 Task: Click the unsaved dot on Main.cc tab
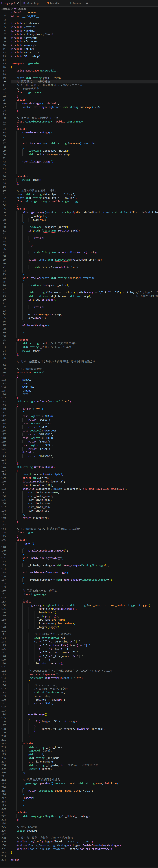click(87, 3)
